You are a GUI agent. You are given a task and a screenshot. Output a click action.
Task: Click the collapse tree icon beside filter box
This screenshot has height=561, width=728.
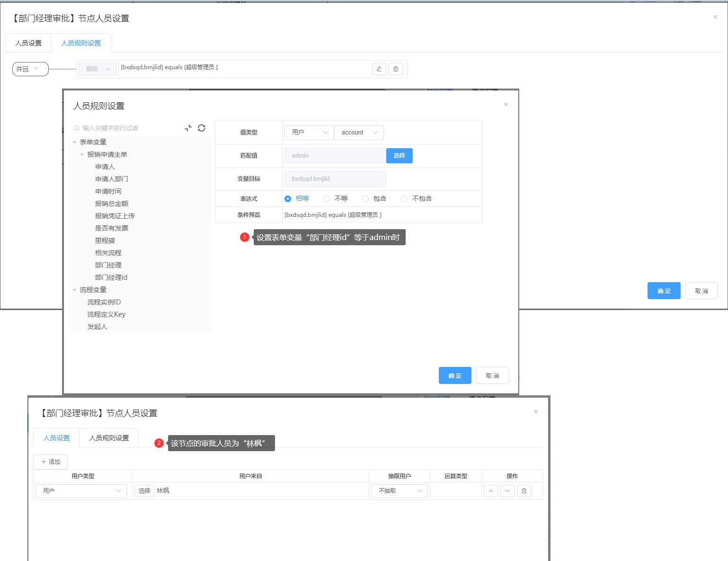[188, 128]
